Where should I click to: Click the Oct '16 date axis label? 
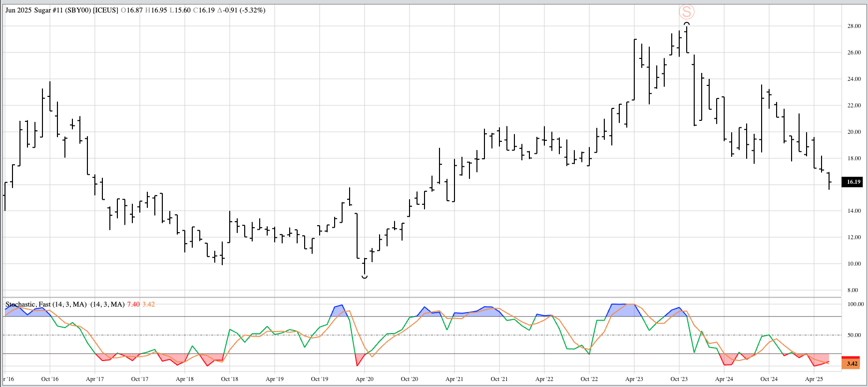(x=49, y=379)
